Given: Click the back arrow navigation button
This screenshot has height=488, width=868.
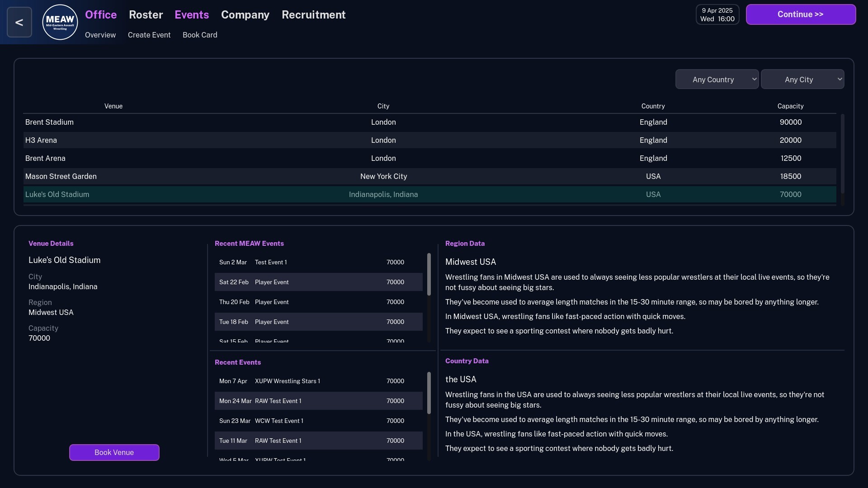Looking at the screenshot, I should (x=19, y=22).
